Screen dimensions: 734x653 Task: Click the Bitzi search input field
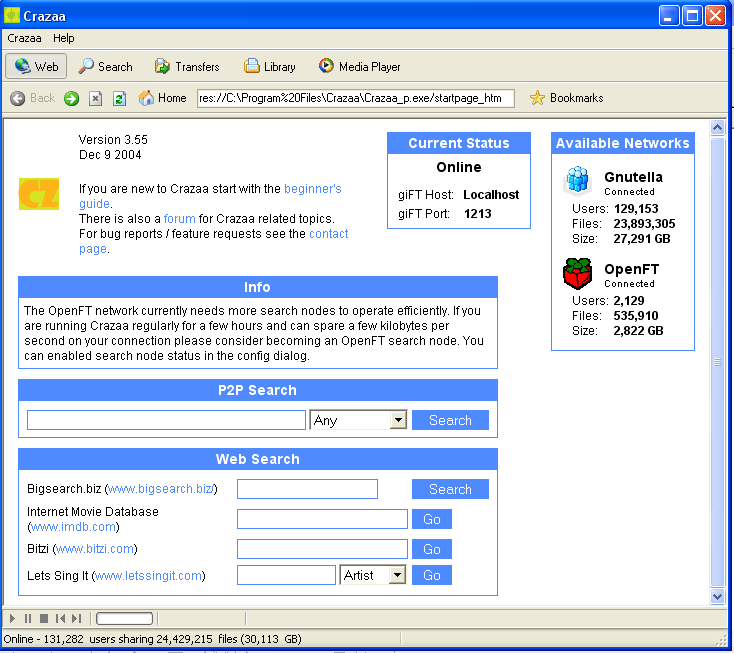(322, 549)
